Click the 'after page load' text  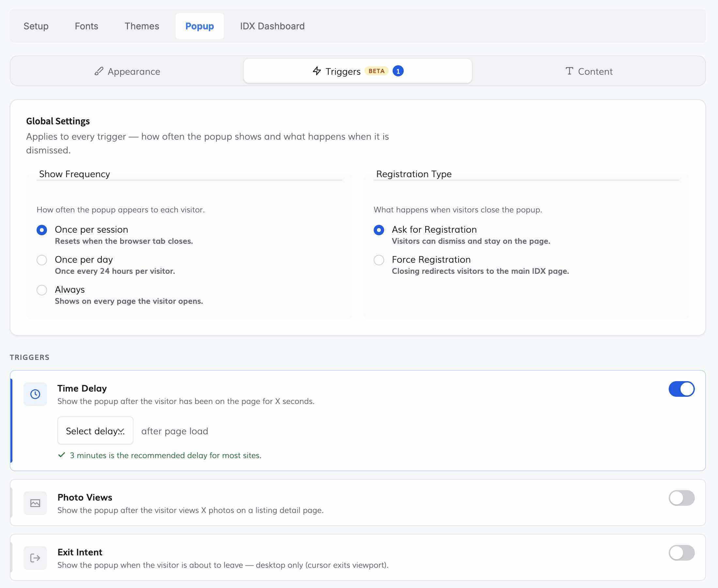point(175,431)
